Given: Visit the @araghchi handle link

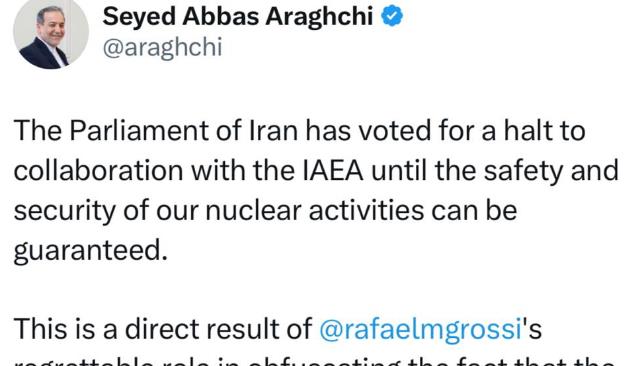Looking at the screenshot, I should [x=162, y=48].
